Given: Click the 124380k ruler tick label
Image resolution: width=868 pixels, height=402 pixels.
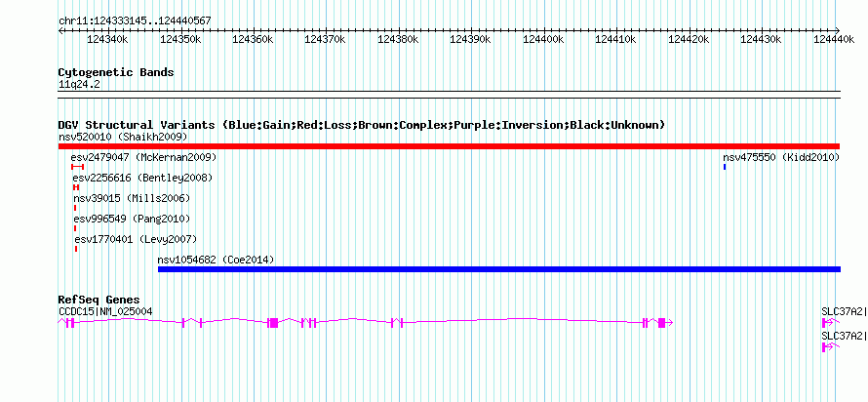Looking at the screenshot, I should point(399,39).
